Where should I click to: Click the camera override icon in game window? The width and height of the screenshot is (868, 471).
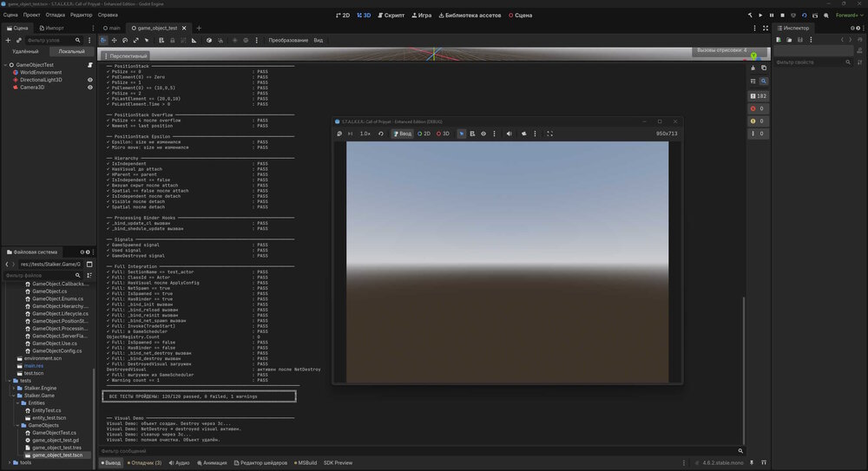click(x=523, y=134)
